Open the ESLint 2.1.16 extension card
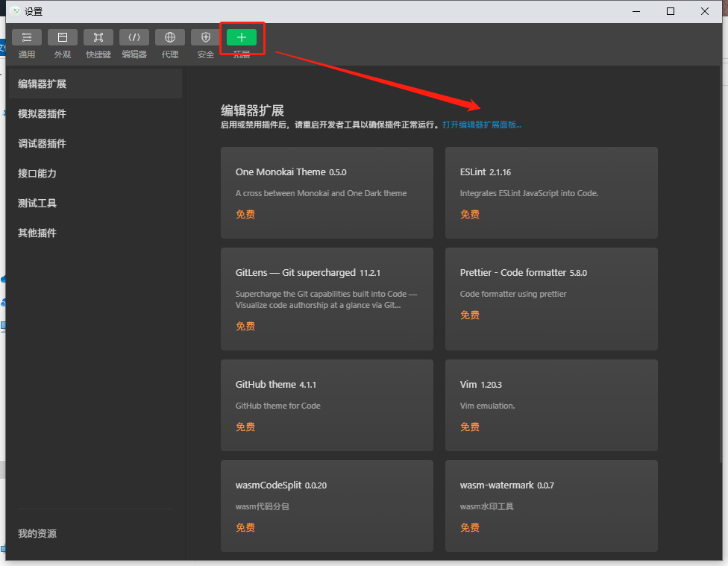The height and width of the screenshot is (566, 728). [x=551, y=192]
